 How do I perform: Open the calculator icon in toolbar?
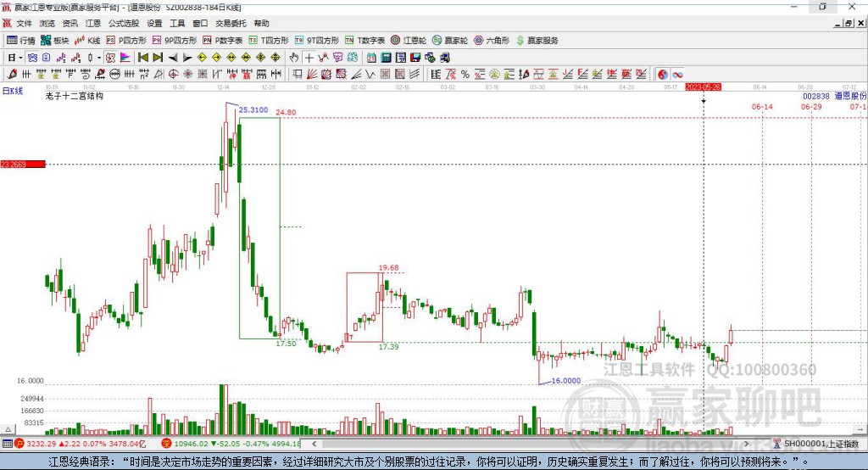(386, 58)
